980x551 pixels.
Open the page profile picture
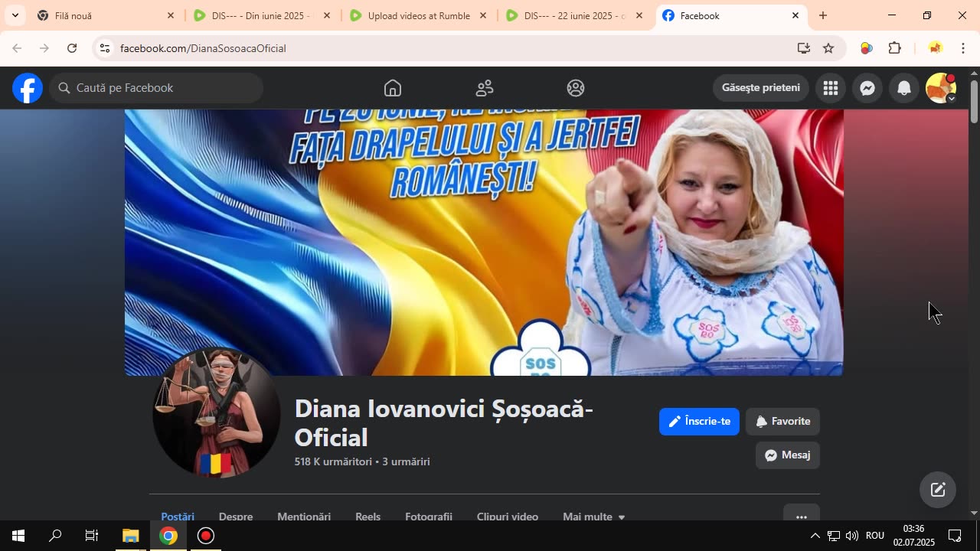[217, 413]
